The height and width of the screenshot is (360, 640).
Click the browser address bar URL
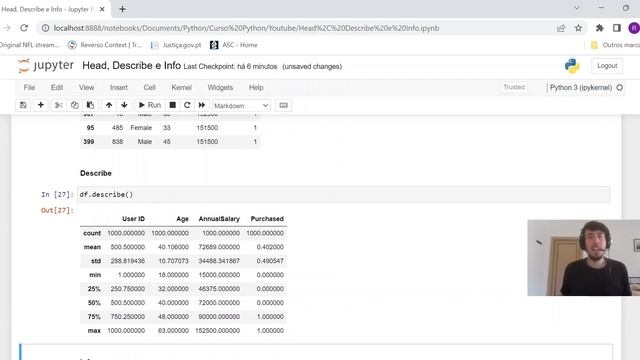coord(247,28)
